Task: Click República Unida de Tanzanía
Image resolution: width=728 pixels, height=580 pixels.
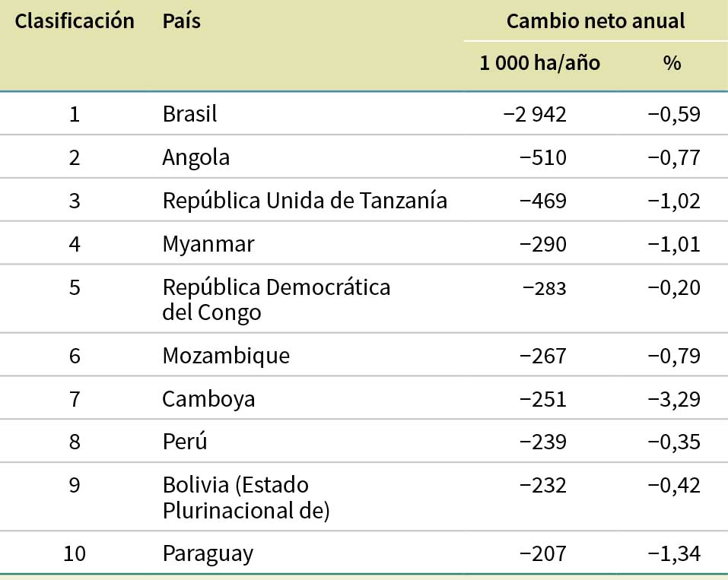Action: click(304, 201)
